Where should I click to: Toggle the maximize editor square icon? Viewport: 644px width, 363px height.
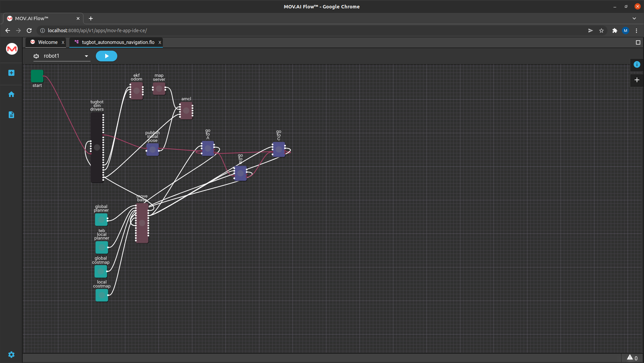click(638, 42)
